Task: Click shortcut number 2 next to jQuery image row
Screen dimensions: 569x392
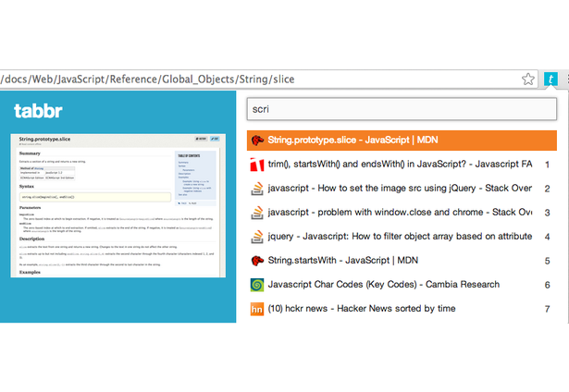Action: tap(547, 189)
